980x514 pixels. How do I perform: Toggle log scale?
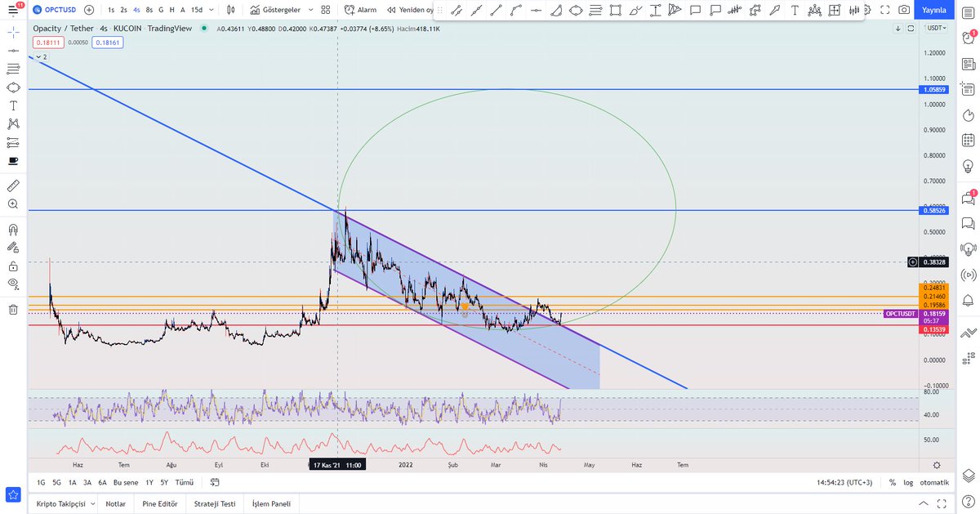(x=908, y=483)
